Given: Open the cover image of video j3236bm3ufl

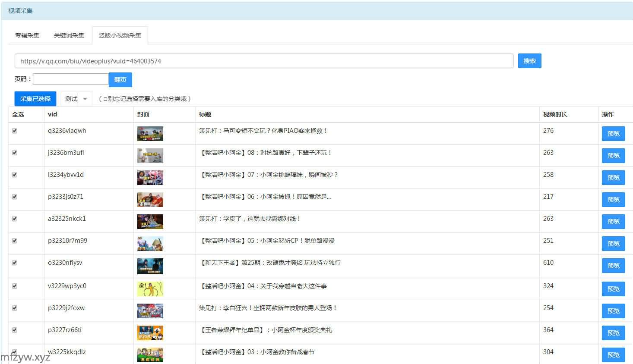Looking at the screenshot, I should click(x=150, y=156).
